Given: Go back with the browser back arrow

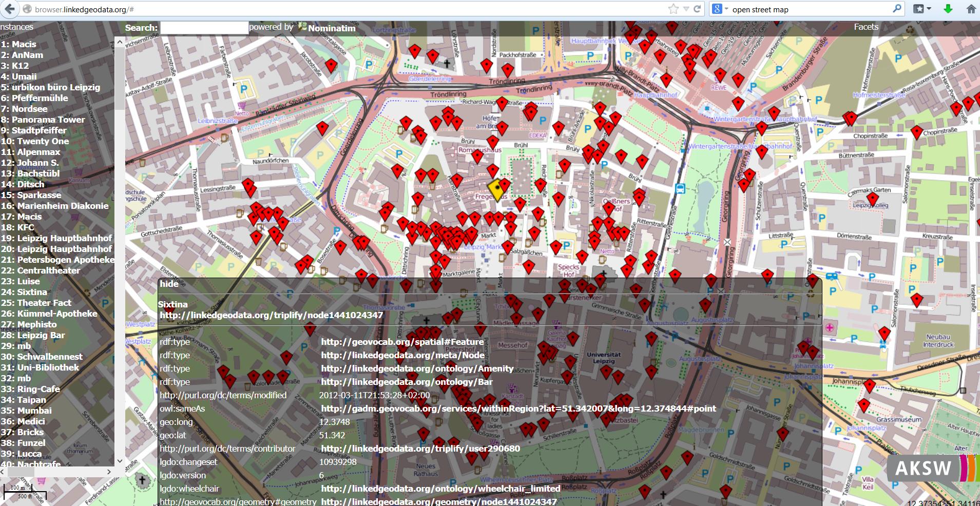Looking at the screenshot, I should [x=10, y=9].
